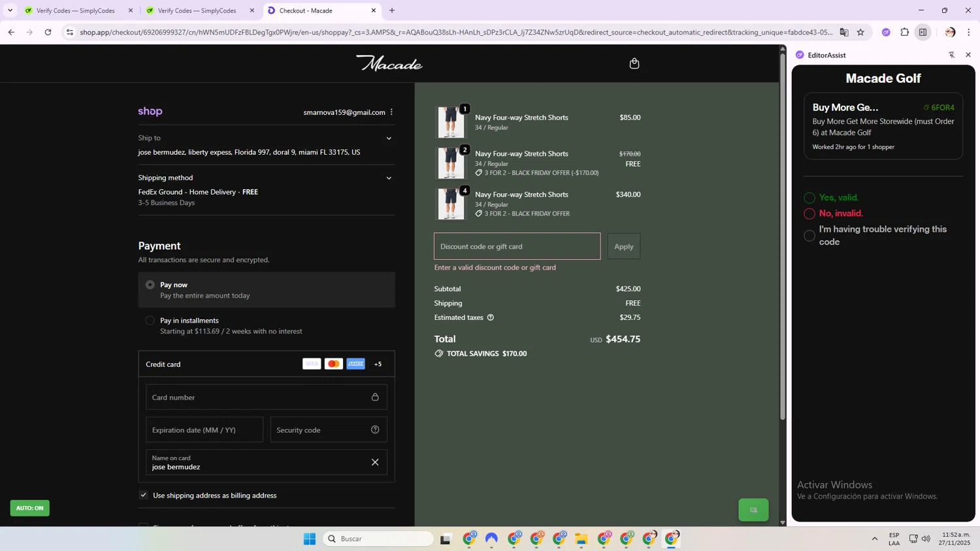Open Task View on taskbar
Viewport: 980px width, 551px height.
[446, 539]
